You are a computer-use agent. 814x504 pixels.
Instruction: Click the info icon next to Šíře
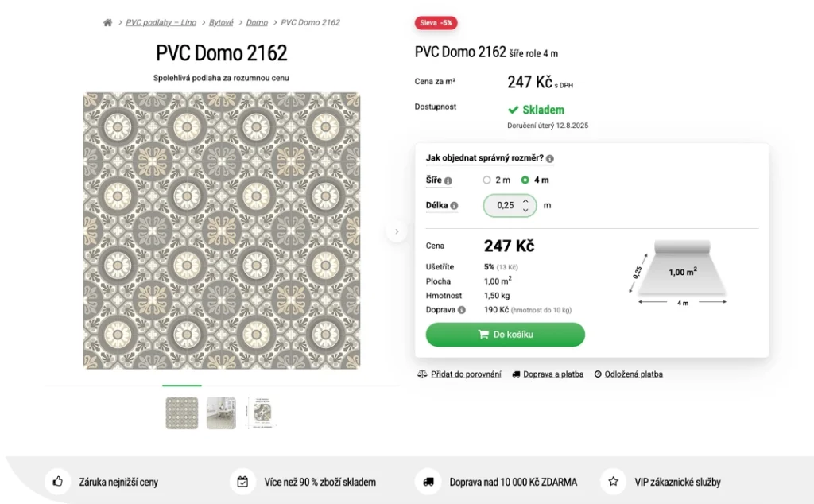[448, 180]
